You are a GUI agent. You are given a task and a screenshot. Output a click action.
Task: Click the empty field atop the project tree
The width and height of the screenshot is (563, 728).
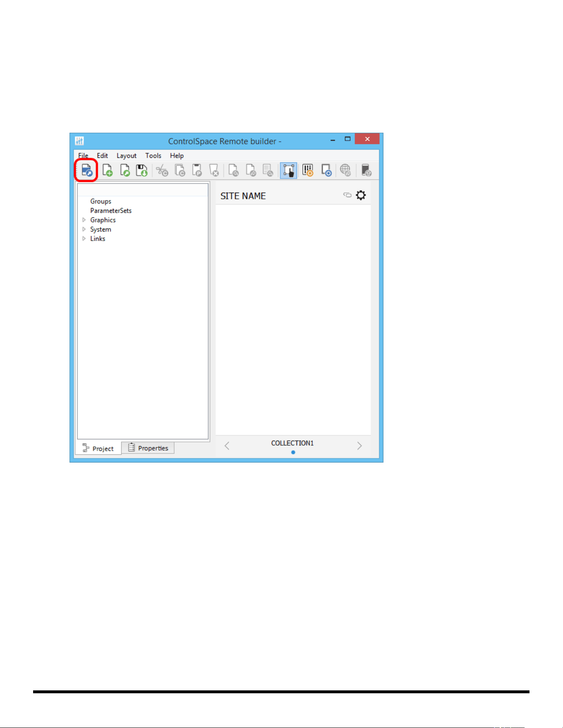pyautogui.click(x=143, y=190)
